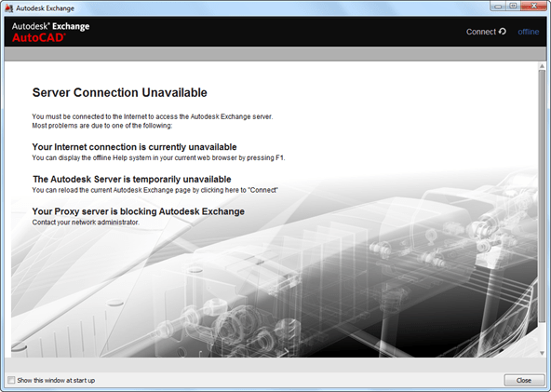Click the blue offline status text
The height and width of the screenshot is (392, 551).
528,32
